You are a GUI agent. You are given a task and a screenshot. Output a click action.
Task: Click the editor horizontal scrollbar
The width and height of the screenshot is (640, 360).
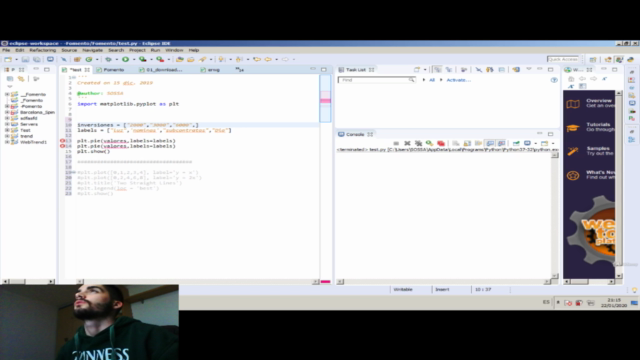pos(198,282)
